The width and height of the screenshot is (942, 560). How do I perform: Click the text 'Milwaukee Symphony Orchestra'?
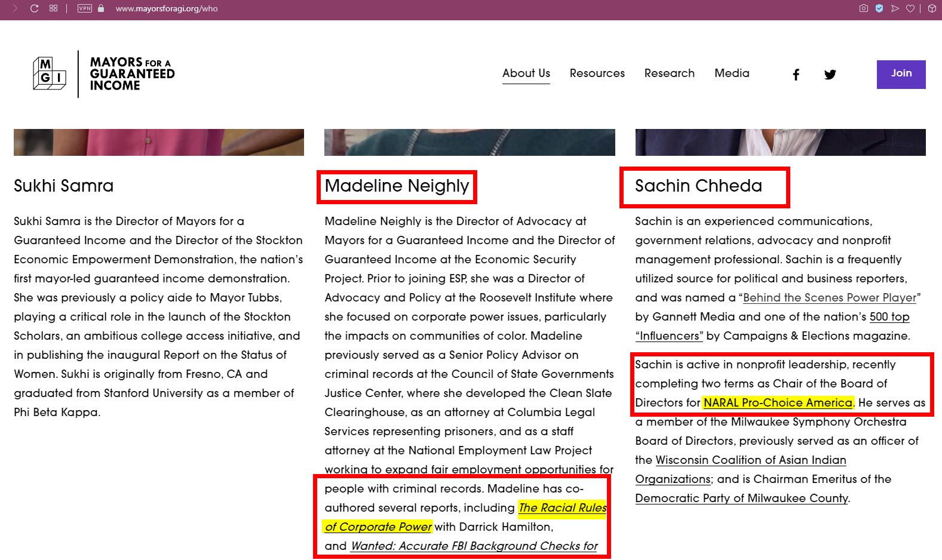(x=818, y=421)
